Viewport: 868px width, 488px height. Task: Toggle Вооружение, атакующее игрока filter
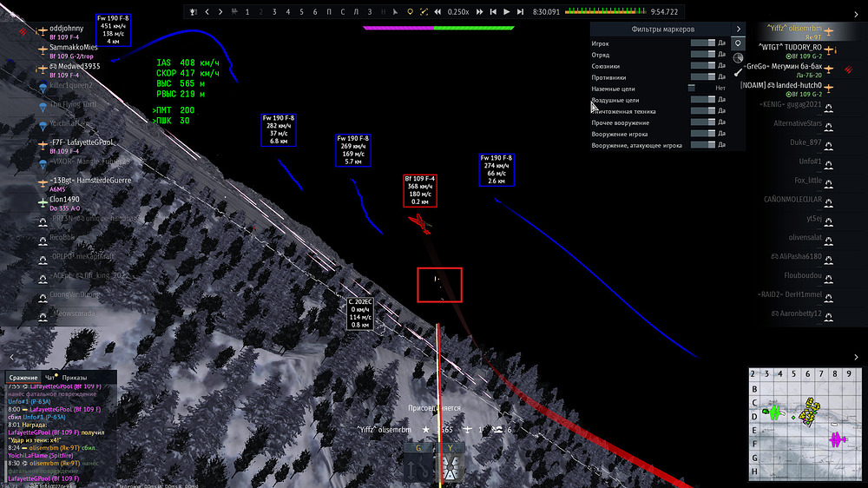coord(703,144)
